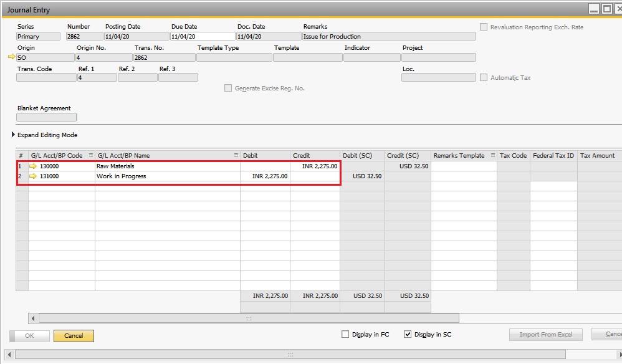Image resolution: width=622 pixels, height=364 pixels.
Task: Toggle the Automatic Tax checkbox
Action: (484, 77)
